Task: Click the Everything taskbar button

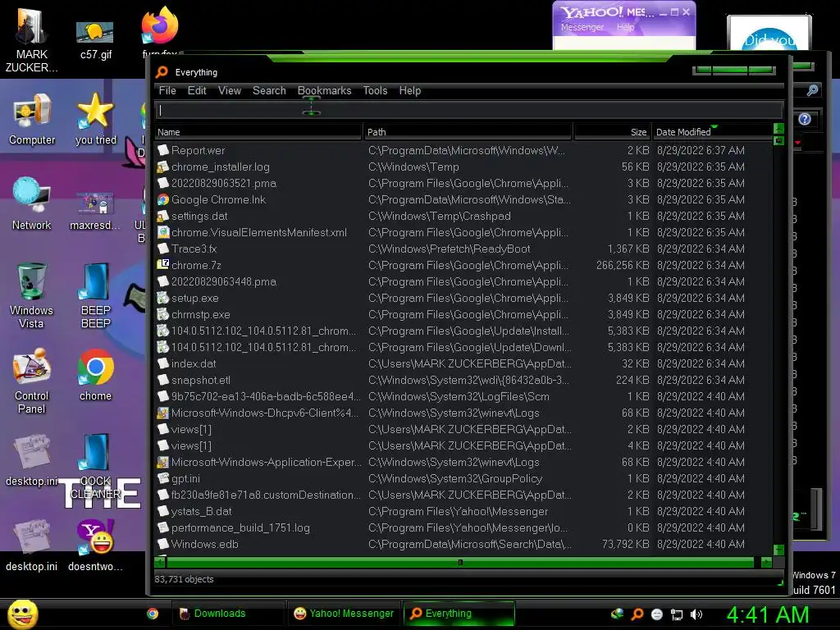Action: (459, 614)
